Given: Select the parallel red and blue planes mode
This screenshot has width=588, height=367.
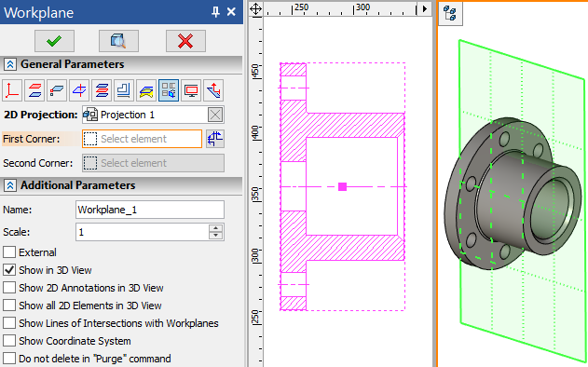Looking at the screenshot, I should tap(34, 90).
